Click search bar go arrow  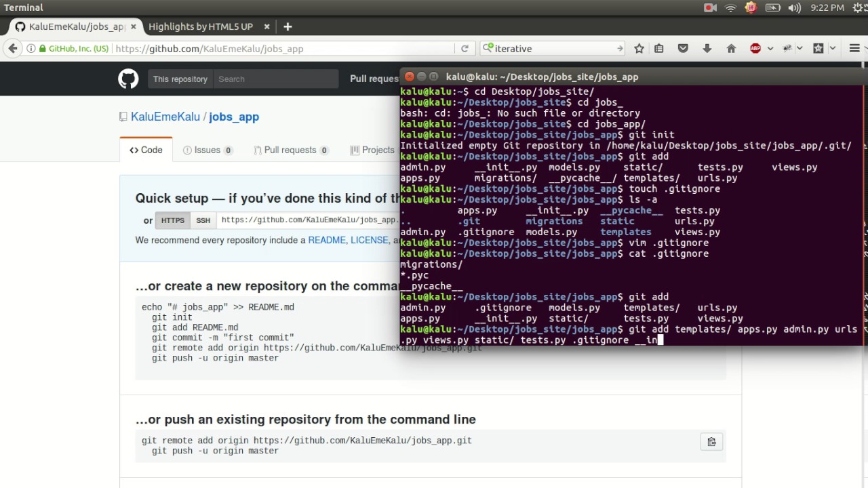point(619,48)
